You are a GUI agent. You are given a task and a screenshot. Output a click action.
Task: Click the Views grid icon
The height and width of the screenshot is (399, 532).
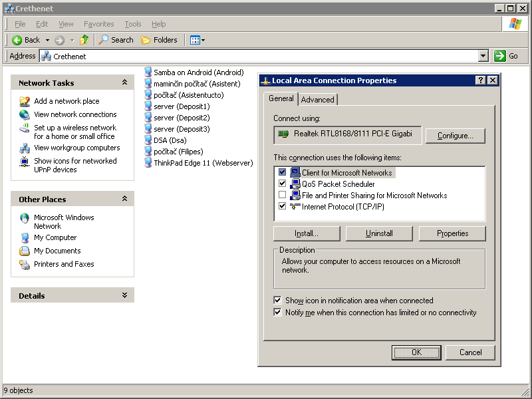(195, 40)
